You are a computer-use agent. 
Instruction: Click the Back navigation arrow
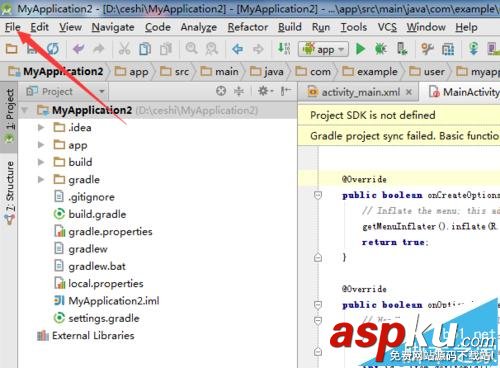[x=237, y=49]
